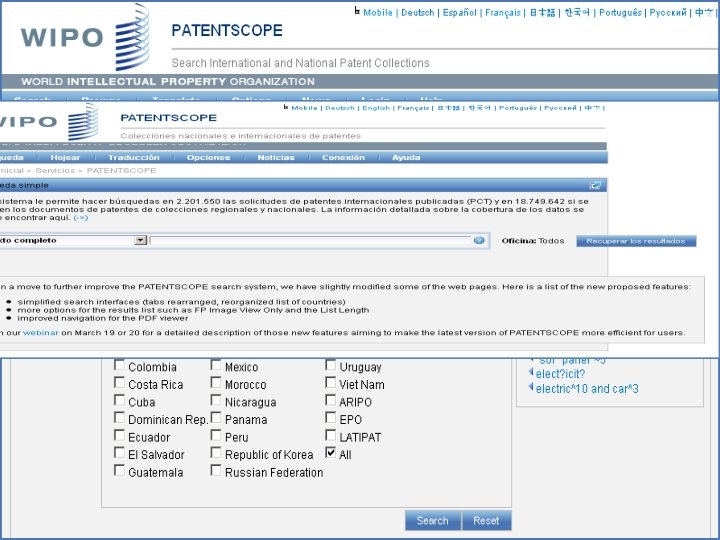Switch English page to Español
The width and height of the screenshot is (720, 540).
coord(459,12)
